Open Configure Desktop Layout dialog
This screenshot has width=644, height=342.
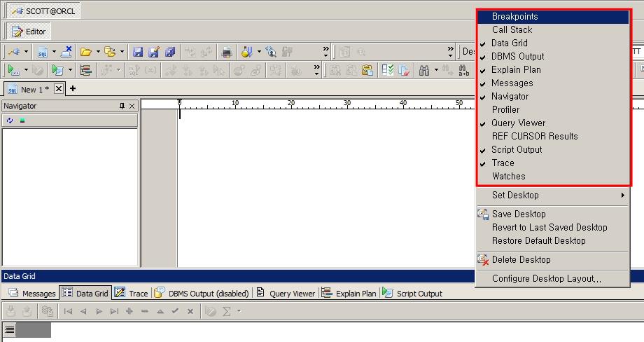pyautogui.click(x=546, y=278)
